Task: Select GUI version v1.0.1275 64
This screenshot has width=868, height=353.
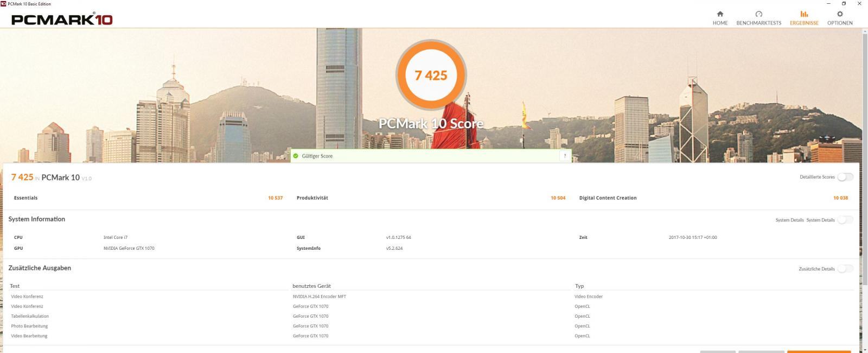Action: [398, 237]
